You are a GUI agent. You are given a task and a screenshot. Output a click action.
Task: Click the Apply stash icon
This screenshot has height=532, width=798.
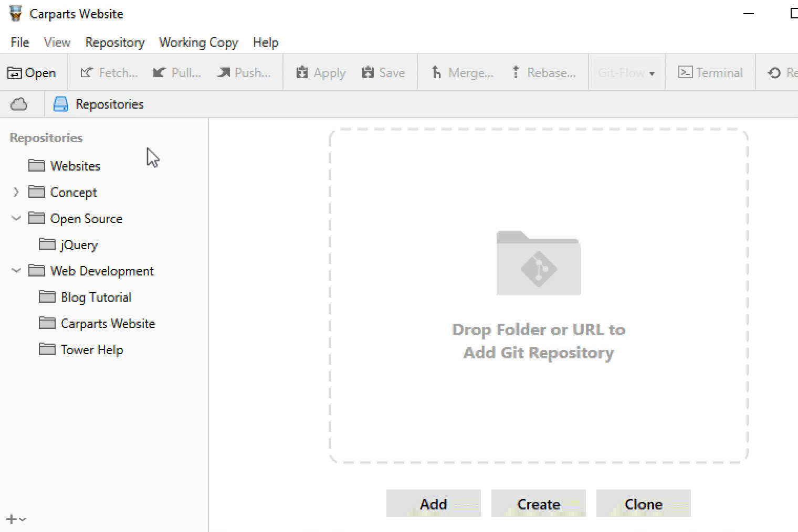click(302, 72)
